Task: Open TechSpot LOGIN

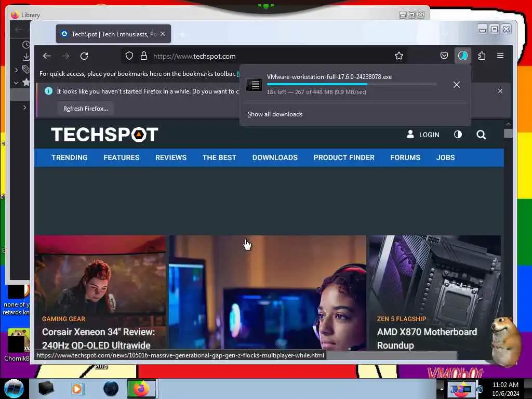Action: coord(423,135)
